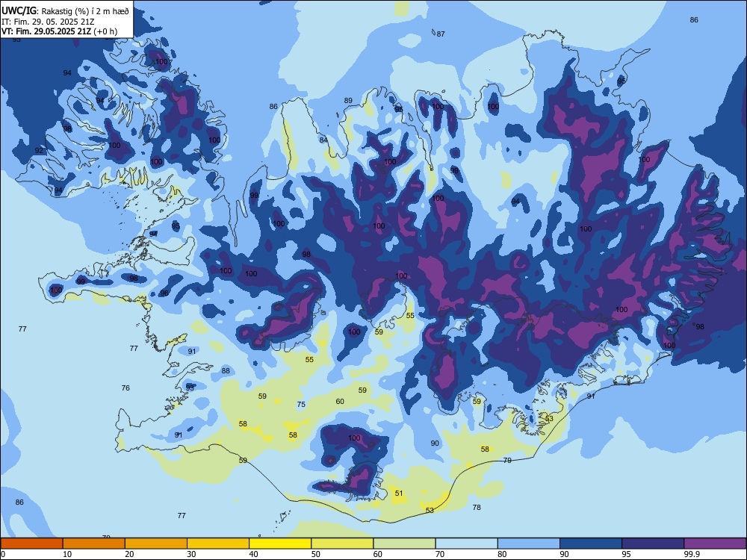Click the '51' humidity value on the map
The height and width of the screenshot is (560, 747).
[399, 494]
